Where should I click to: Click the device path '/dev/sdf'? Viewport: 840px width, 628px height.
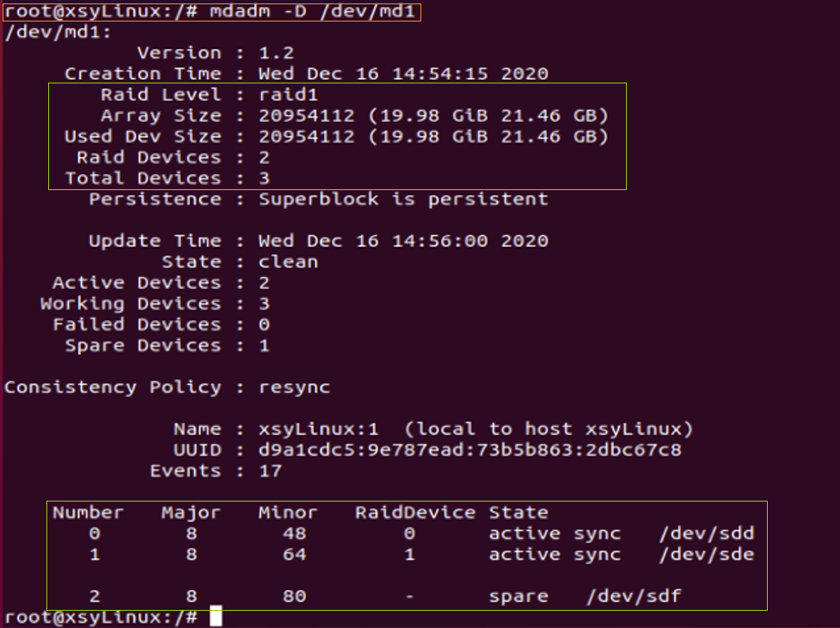coord(634,596)
